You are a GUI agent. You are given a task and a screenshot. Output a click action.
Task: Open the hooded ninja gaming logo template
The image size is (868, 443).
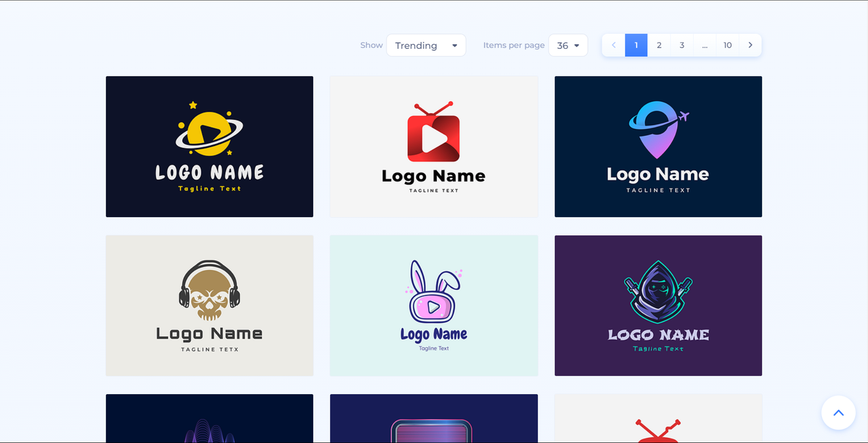[658, 305]
